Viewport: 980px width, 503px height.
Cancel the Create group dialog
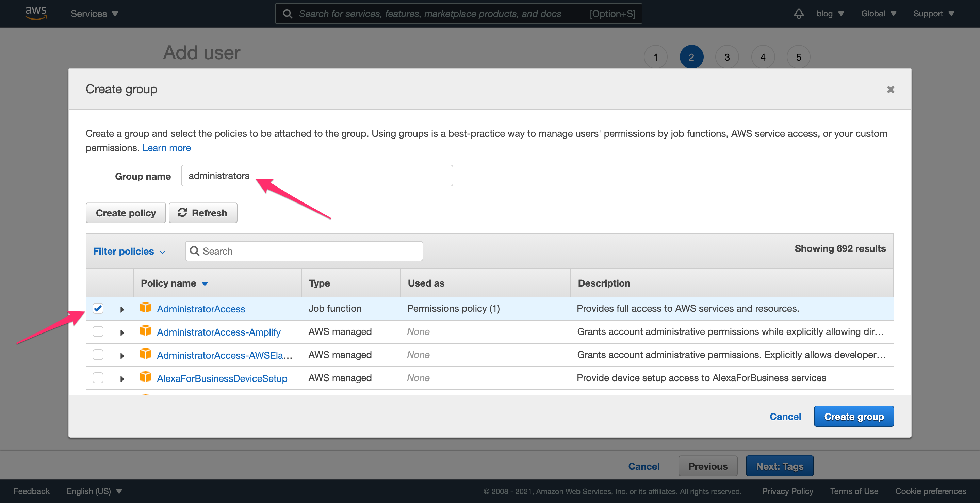[x=785, y=416]
